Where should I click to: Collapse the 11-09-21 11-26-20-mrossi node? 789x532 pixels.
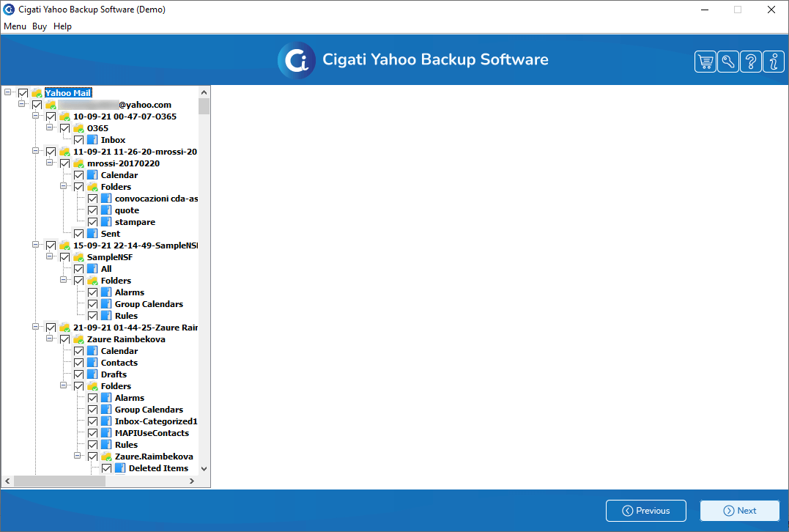(x=35, y=150)
